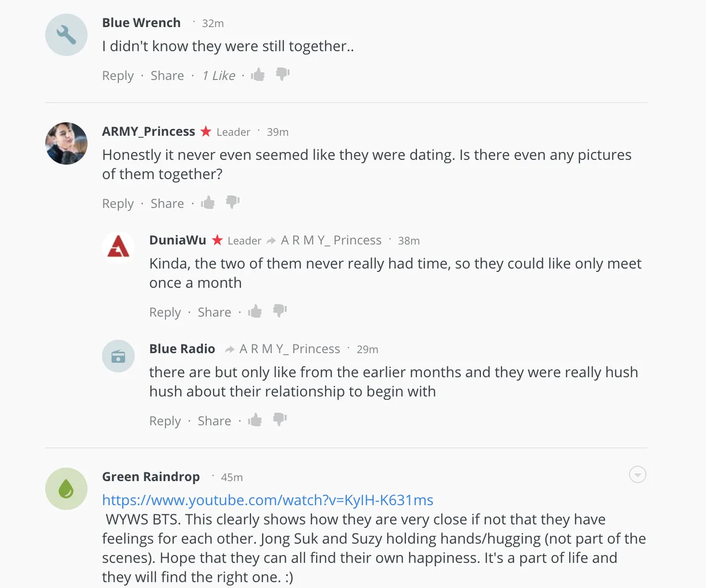Image resolution: width=706 pixels, height=588 pixels.
Task: Open ARMY_Princess profile avatar
Action: point(66,143)
